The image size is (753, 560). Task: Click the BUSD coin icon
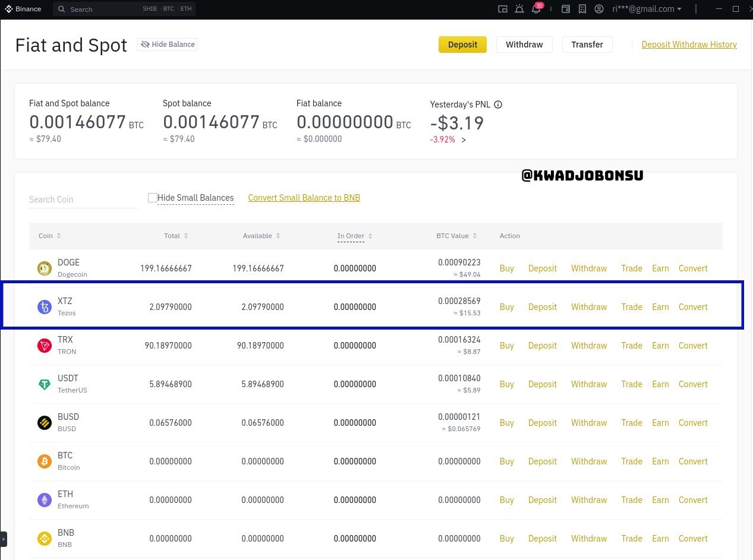click(x=45, y=423)
